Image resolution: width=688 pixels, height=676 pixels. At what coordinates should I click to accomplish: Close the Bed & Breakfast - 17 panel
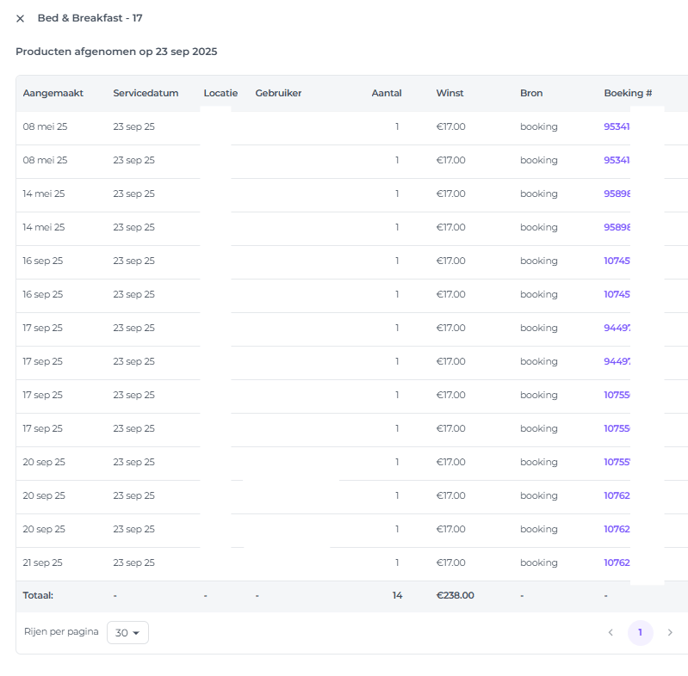pos(20,18)
